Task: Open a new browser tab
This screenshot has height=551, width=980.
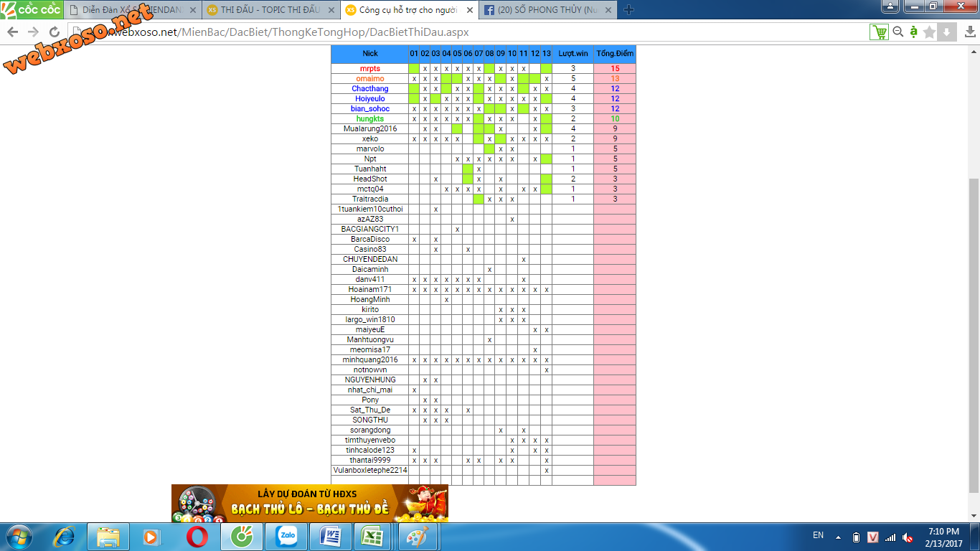Action: click(628, 10)
